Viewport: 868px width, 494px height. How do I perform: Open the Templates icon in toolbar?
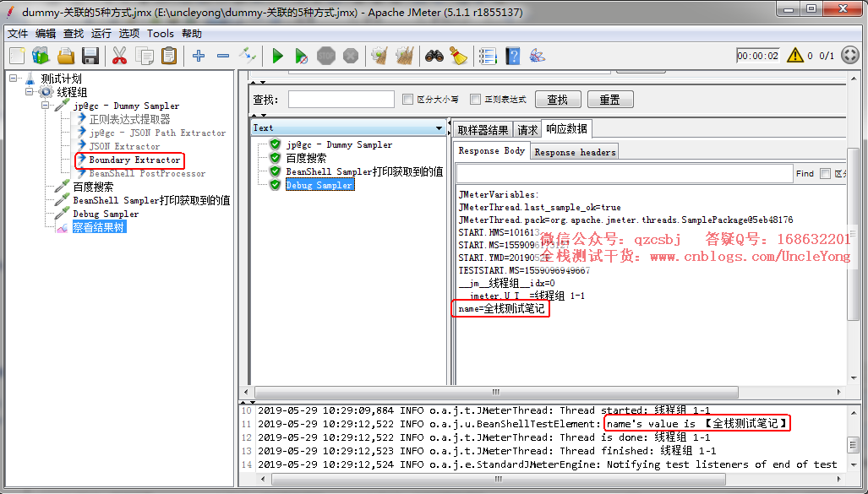(41, 56)
